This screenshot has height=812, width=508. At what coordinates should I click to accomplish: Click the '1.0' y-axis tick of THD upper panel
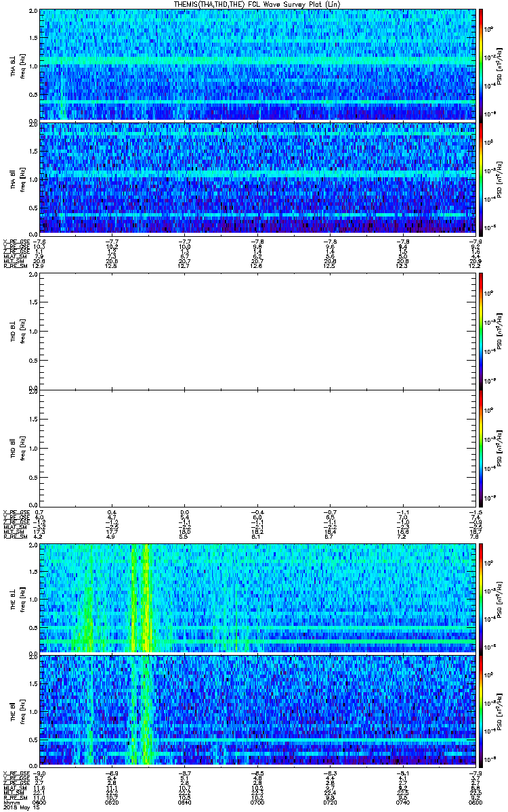pos(33,332)
